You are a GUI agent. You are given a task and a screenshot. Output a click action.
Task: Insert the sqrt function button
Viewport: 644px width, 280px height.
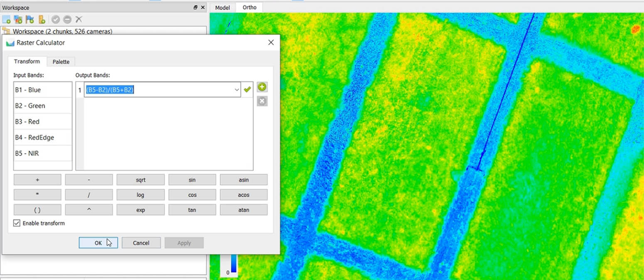(140, 180)
